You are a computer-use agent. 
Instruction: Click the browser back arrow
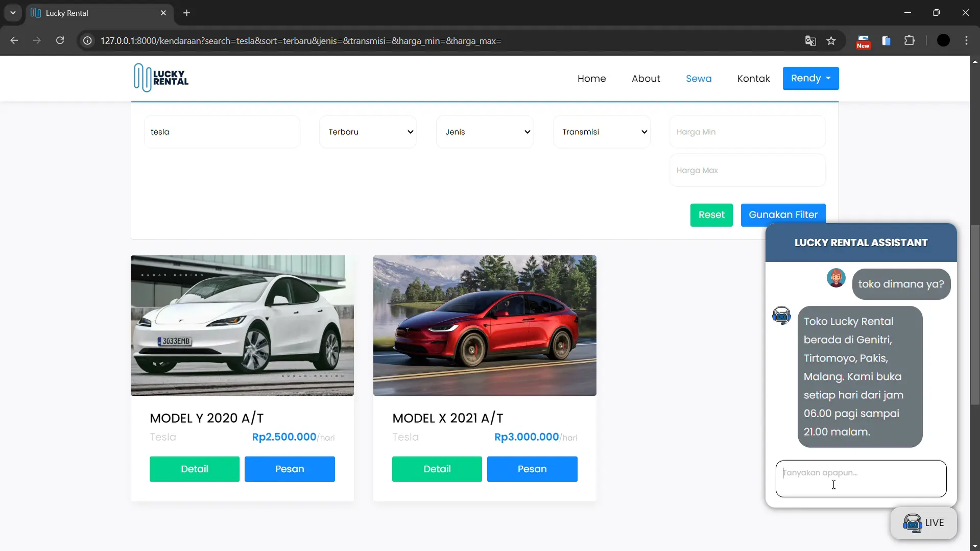pos(14,41)
